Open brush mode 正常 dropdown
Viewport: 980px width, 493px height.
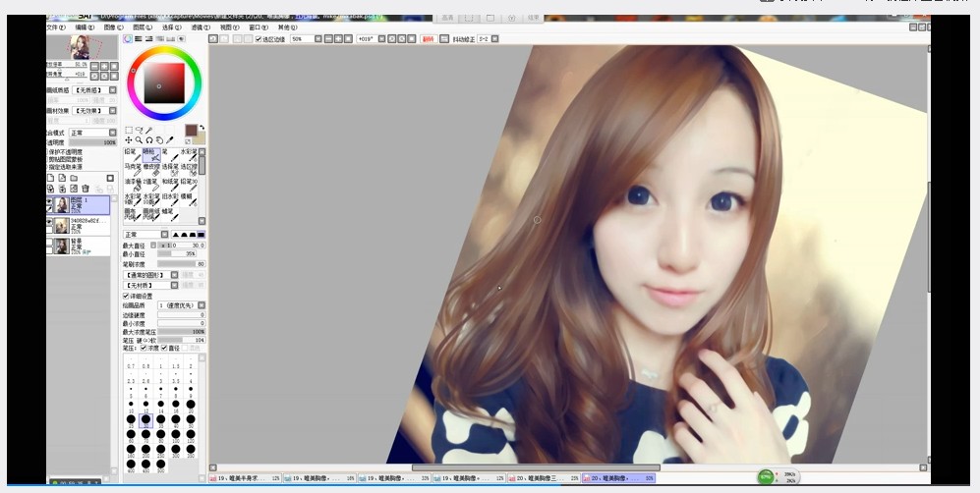pyautogui.click(x=146, y=235)
